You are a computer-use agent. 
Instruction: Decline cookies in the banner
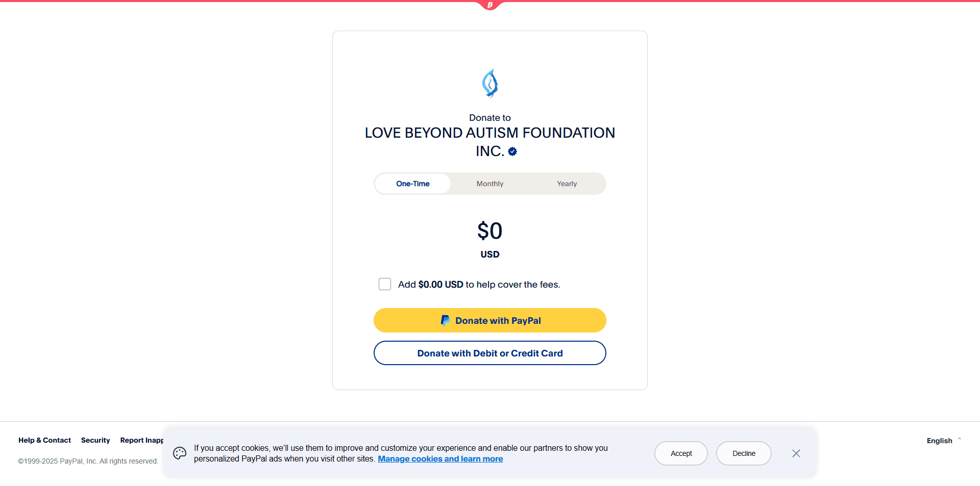point(744,453)
